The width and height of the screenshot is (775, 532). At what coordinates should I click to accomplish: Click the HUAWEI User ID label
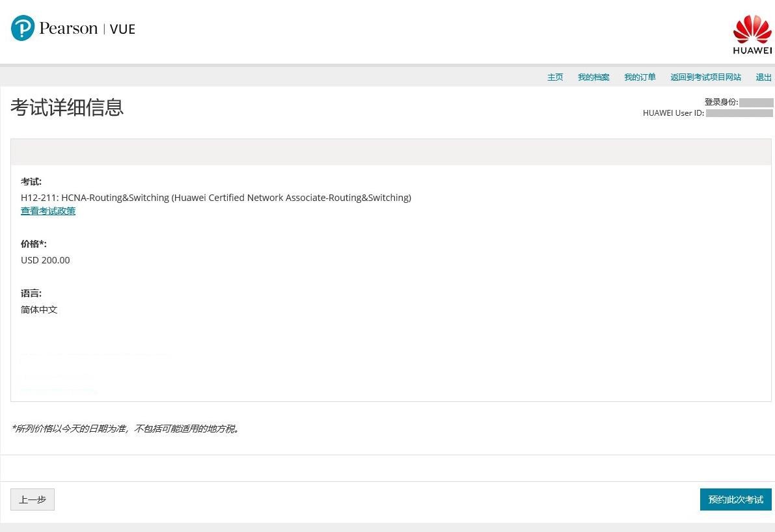[673, 113]
